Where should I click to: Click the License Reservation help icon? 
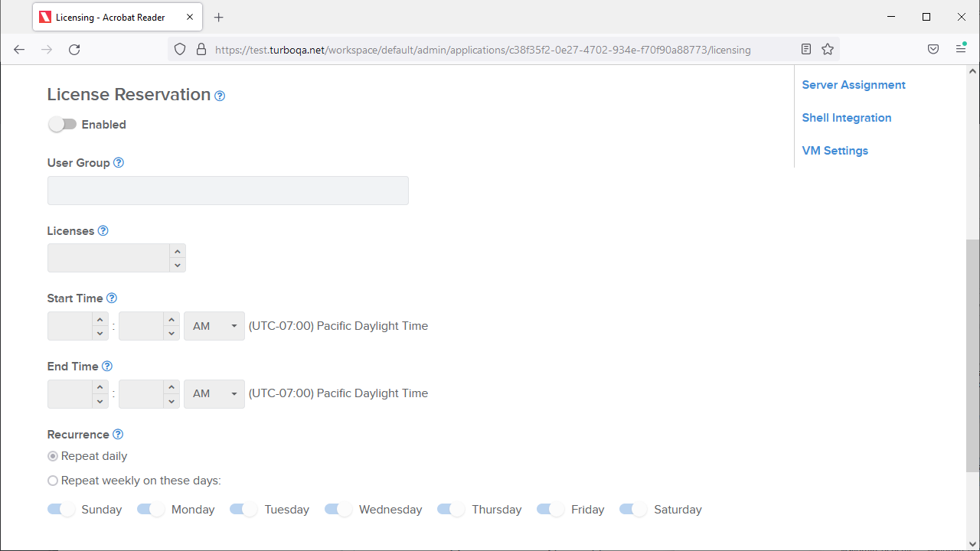pyautogui.click(x=220, y=96)
